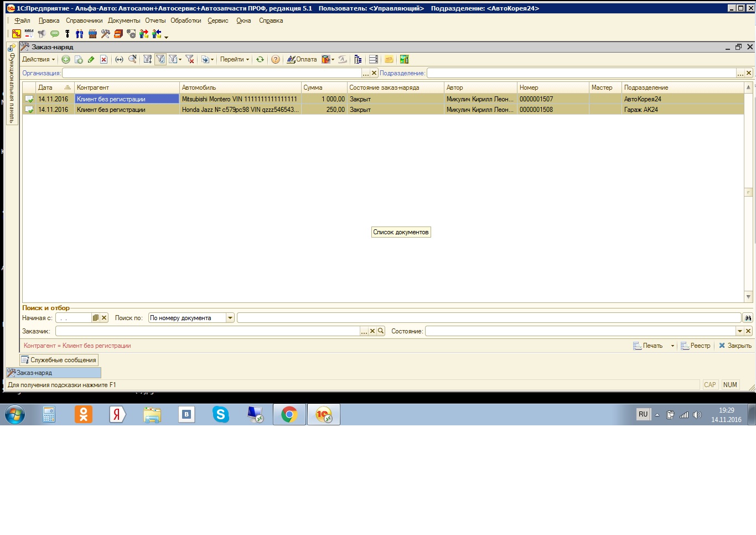Open Skype from the taskbar
The width and height of the screenshot is (756, 535).
[x=221, y=414]
